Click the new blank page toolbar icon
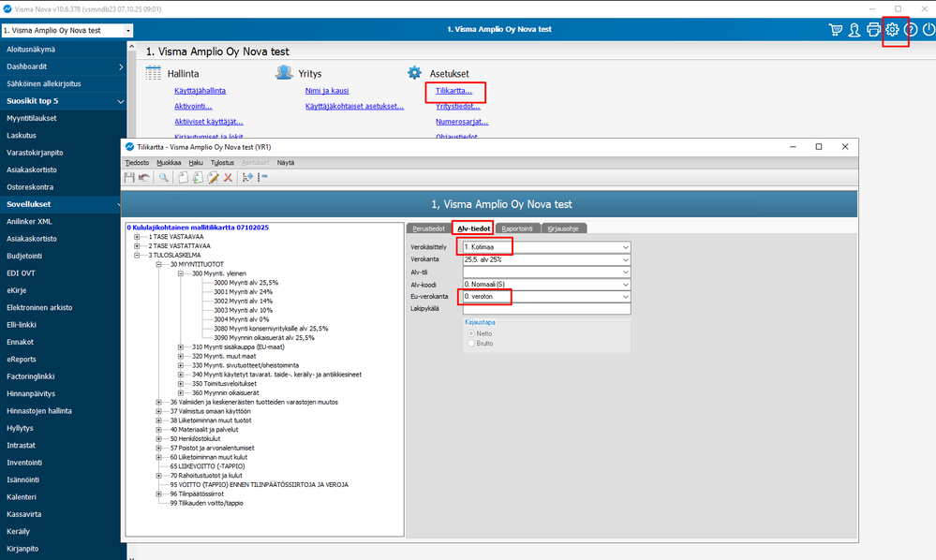This screenshot has width=936, height=560. (x=183, y=178)
